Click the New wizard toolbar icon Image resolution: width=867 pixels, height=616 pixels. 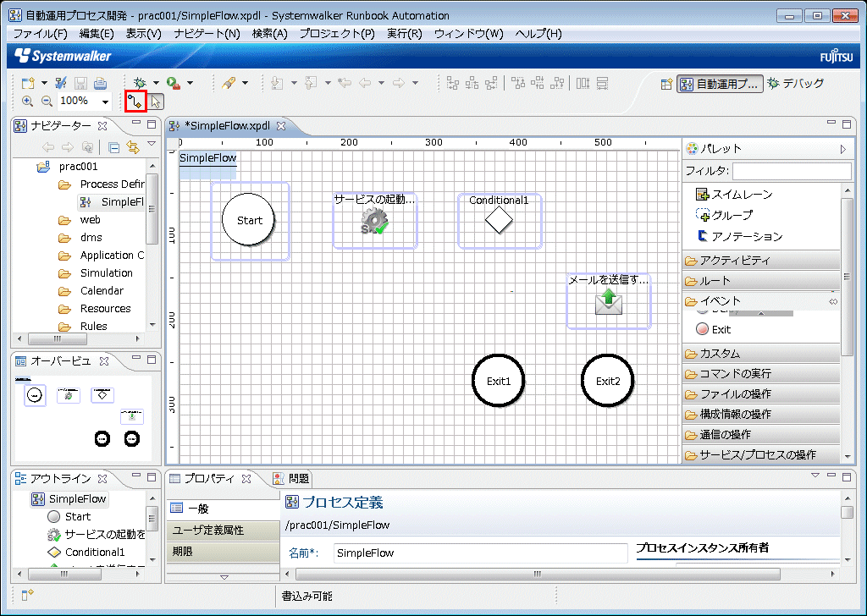point(28,84)
